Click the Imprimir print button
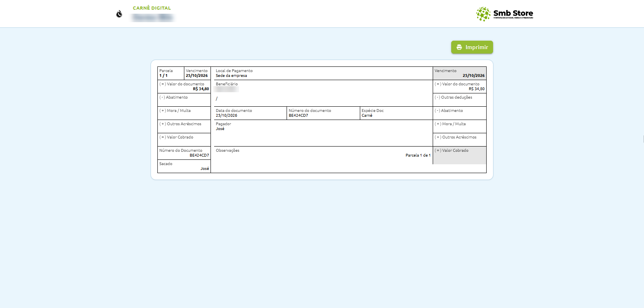Screen dimensions: 644x308 (472, 47)
